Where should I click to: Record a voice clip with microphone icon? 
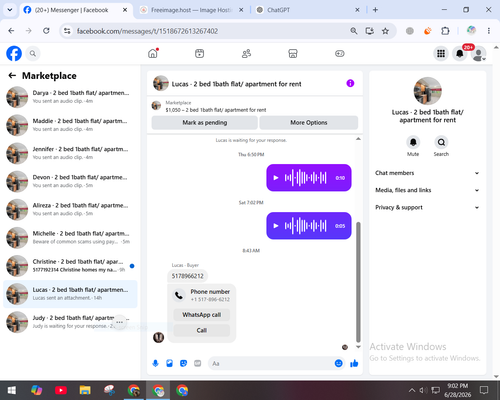[x=155, y=363]
